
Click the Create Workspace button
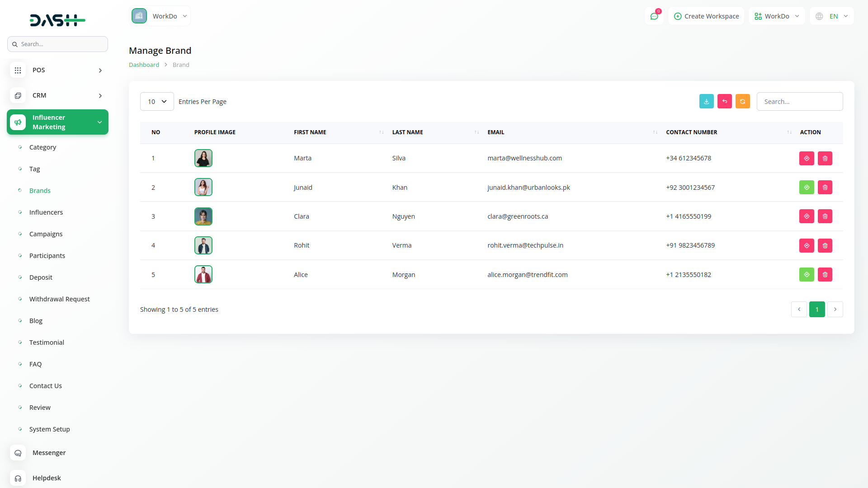click(706, 16)
